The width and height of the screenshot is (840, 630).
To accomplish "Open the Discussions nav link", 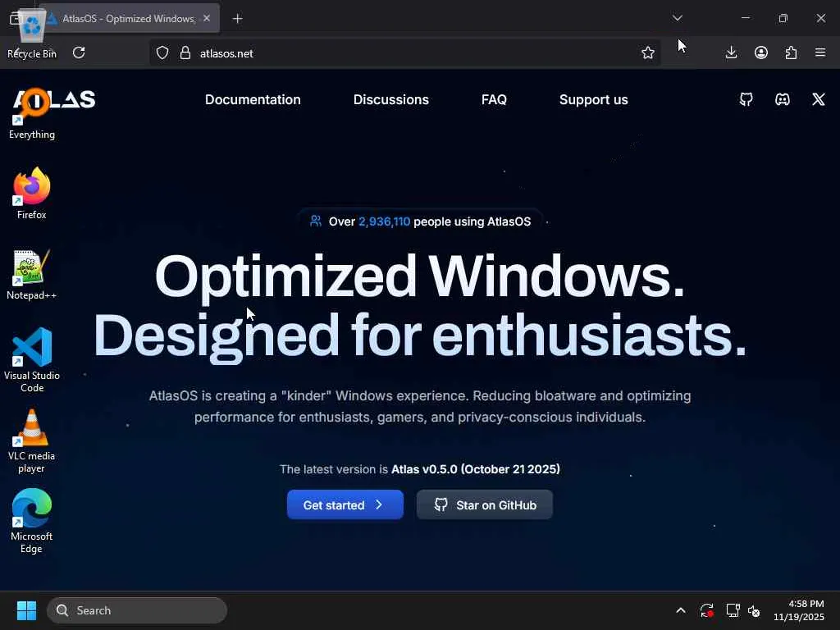I will pos(391,99).
